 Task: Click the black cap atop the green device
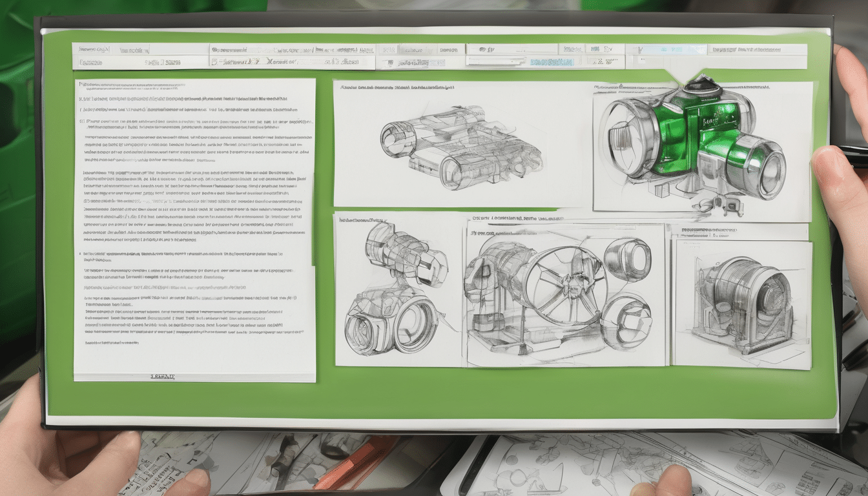pos(702,85)
